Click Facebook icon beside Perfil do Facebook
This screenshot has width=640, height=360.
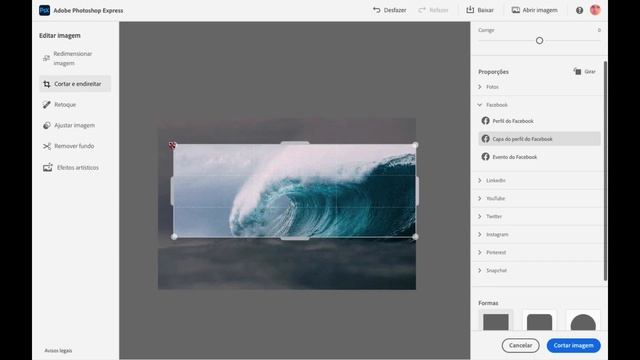tap(485, 121)
